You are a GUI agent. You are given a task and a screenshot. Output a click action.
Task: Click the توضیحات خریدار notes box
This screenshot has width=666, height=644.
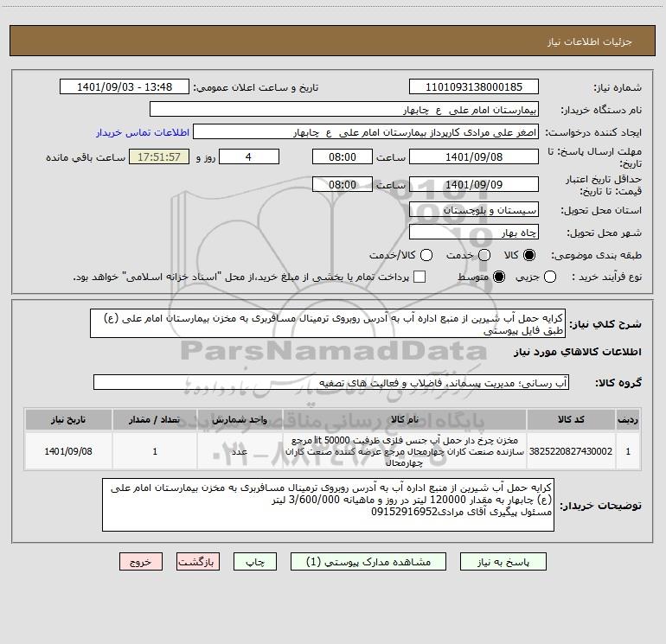click(x=328, y=505)
